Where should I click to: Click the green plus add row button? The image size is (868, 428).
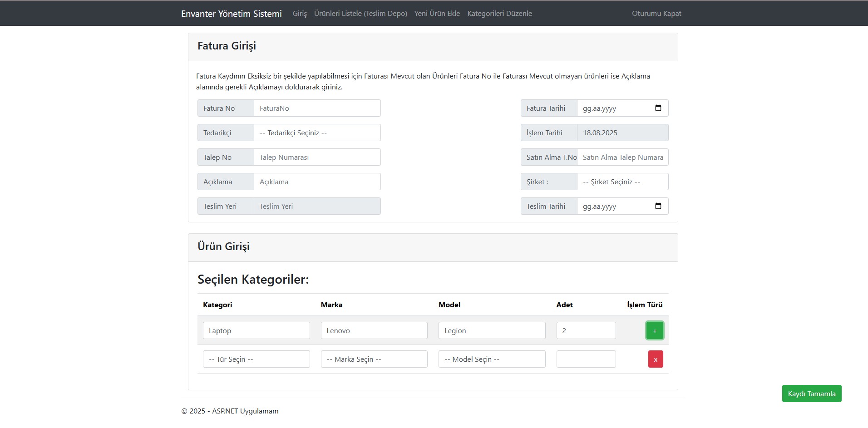[654, 331]
